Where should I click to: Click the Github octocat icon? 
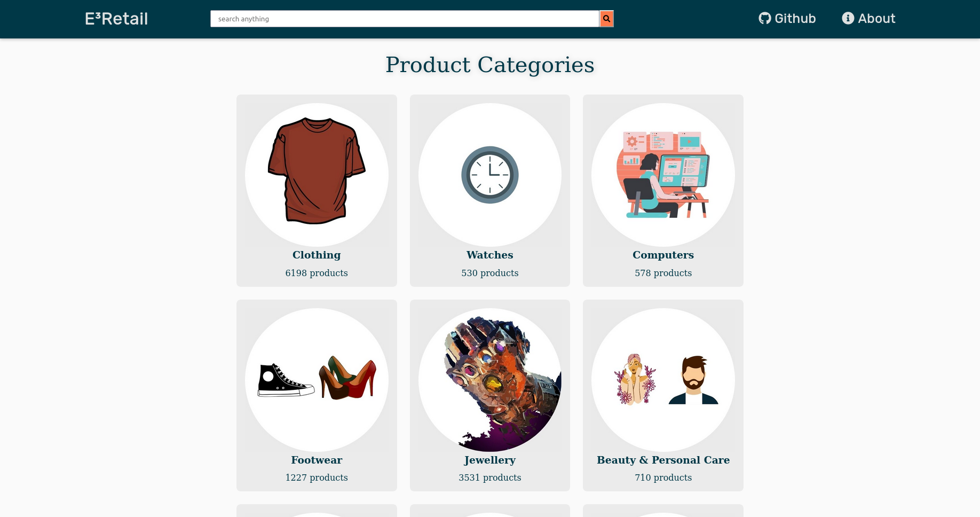(765, 18)
